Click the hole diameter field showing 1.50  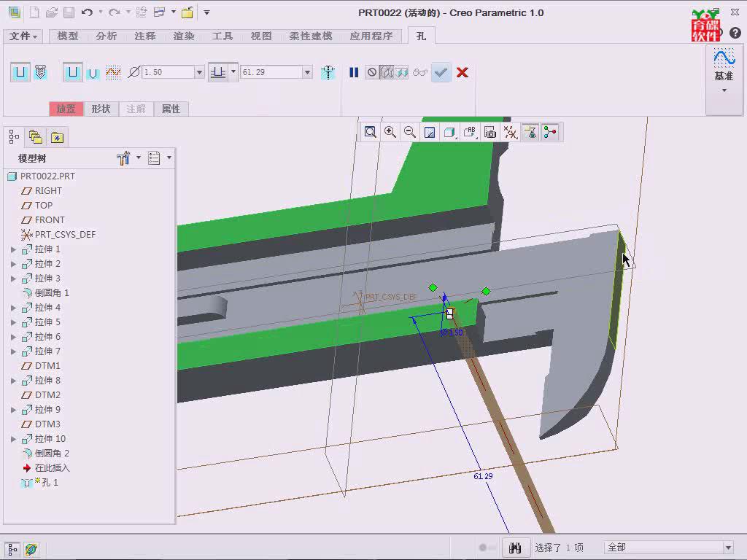[169, 72]
